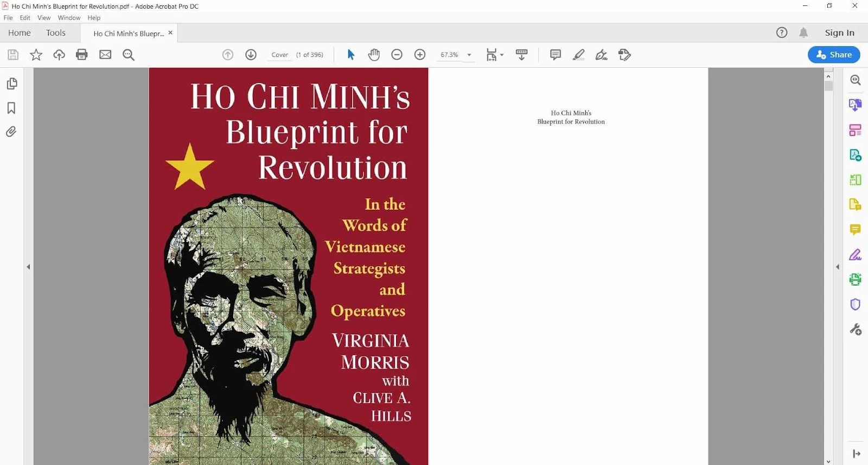Screen dimensions: 868x465
Task: Close the Ho Chi Minh's document tab
Action: click(170, 33)
